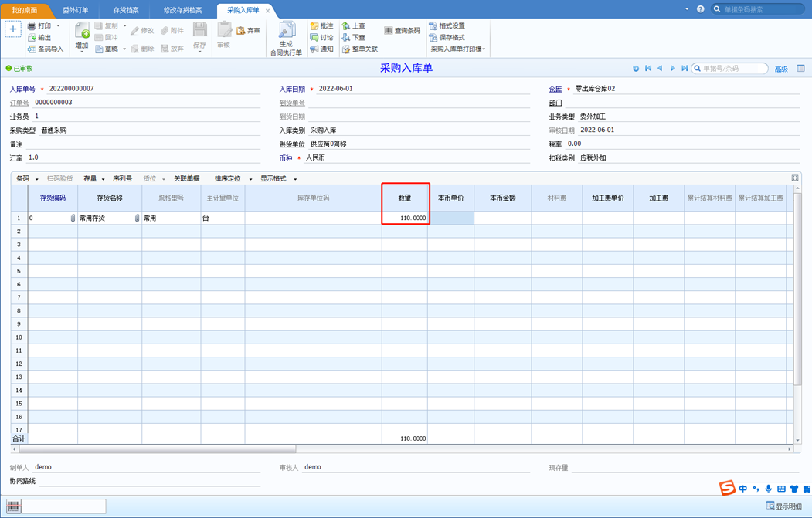Click the 单据条码搜索 search box
The image size is (812, 518).
(757, 9)
